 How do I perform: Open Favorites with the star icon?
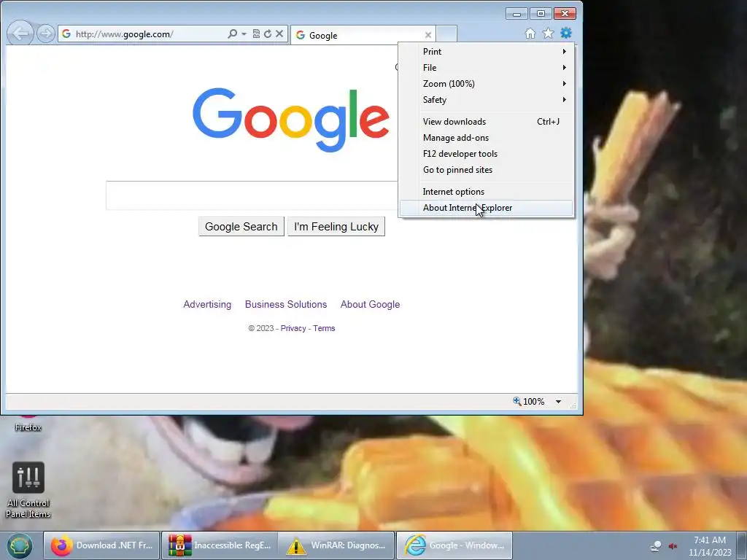pos(549,34)
